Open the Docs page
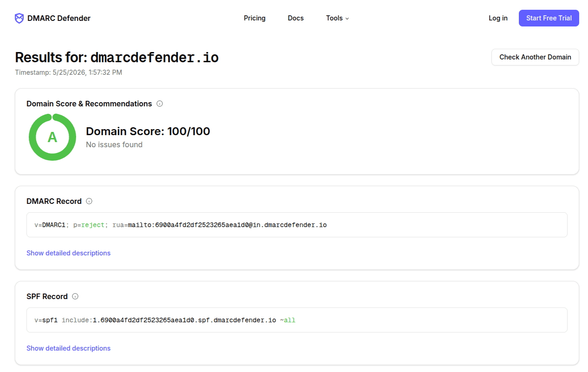588x372 pixels. pos(296,18)
